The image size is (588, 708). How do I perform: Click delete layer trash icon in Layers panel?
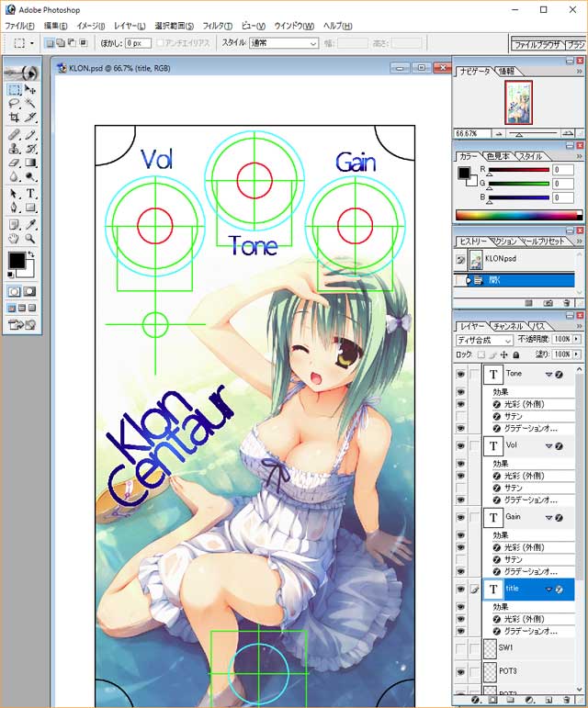point(566,700)
